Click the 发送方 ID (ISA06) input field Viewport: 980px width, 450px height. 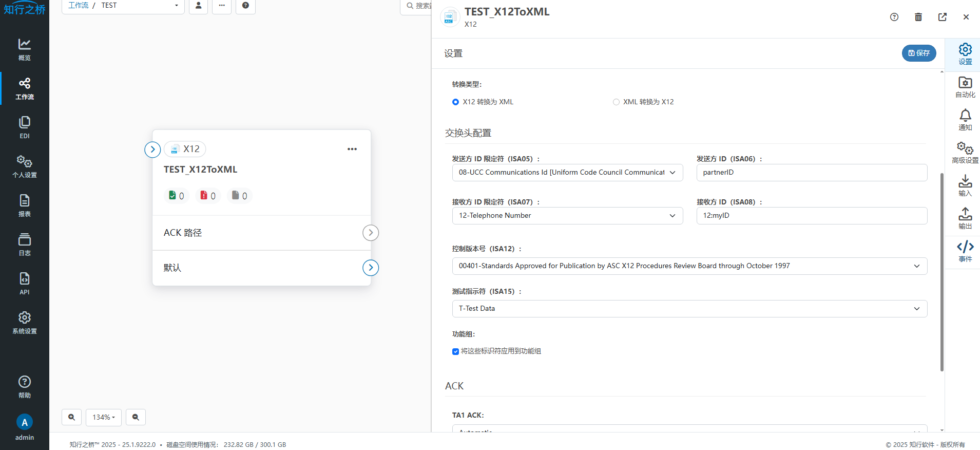coord(812,173)
